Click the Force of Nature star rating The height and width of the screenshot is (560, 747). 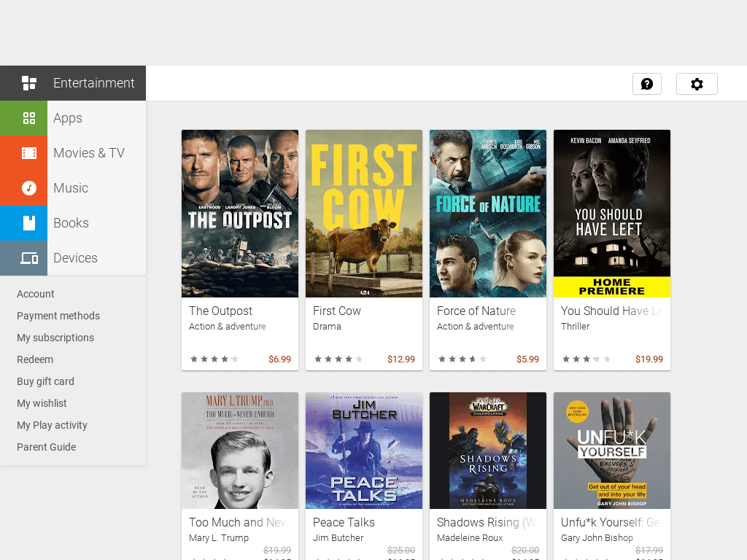point(462,359)
